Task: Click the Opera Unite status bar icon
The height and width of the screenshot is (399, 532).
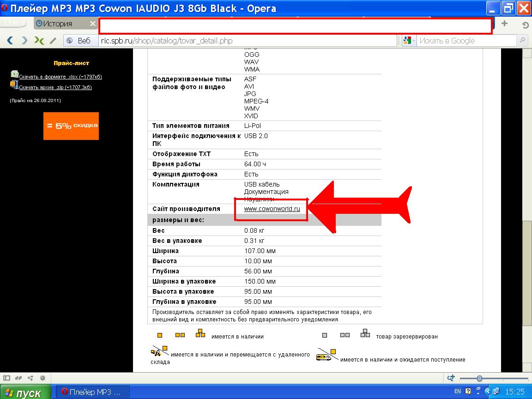Action: (30, 378)
